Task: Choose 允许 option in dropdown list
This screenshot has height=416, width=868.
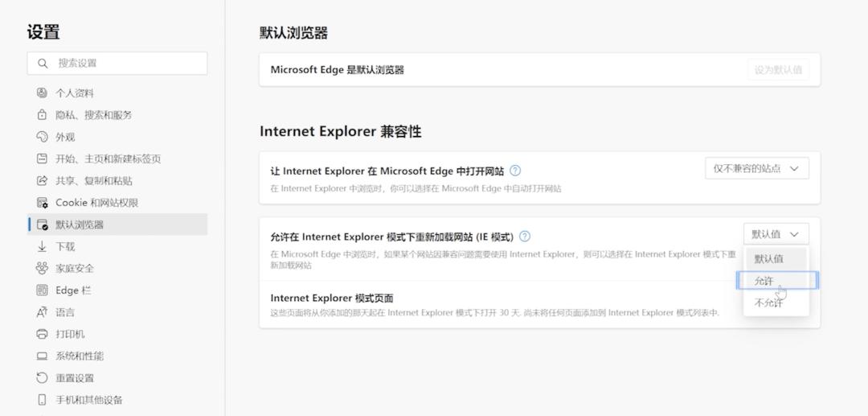Action: [x=776, y=281]
